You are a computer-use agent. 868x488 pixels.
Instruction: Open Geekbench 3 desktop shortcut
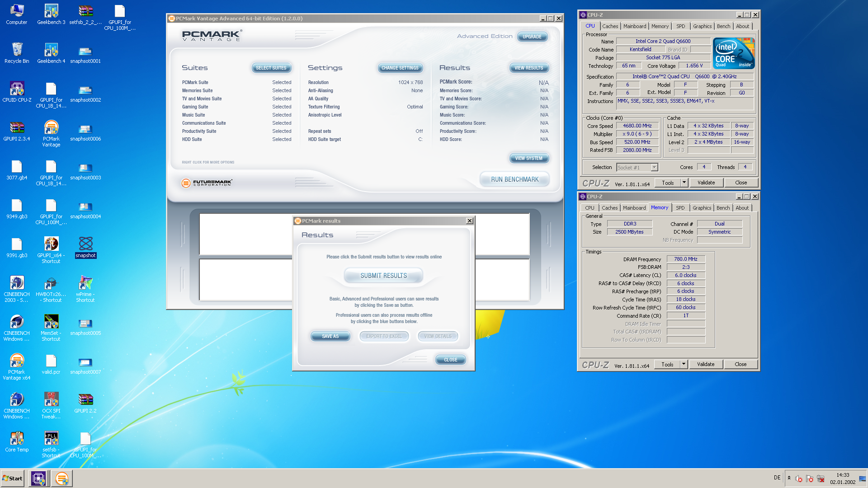point(51,14)
